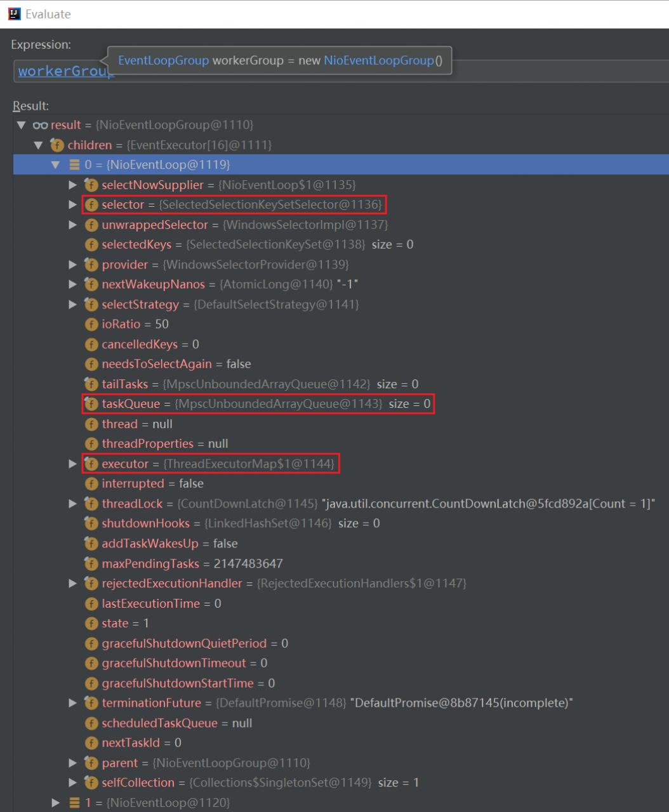Screen dimensions: 669x812
Task: Click the field icon of shutdownHooks
Action: point(91,523)
